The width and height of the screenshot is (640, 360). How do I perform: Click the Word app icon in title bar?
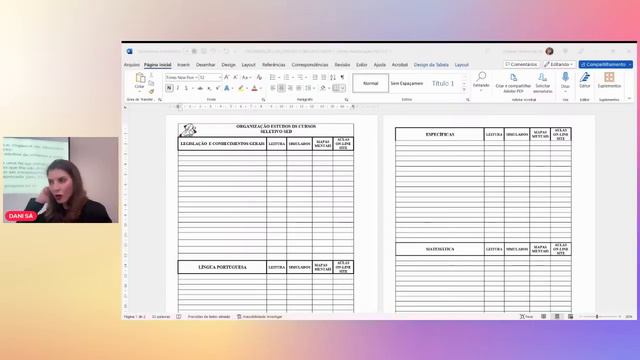tap(129, 51)
